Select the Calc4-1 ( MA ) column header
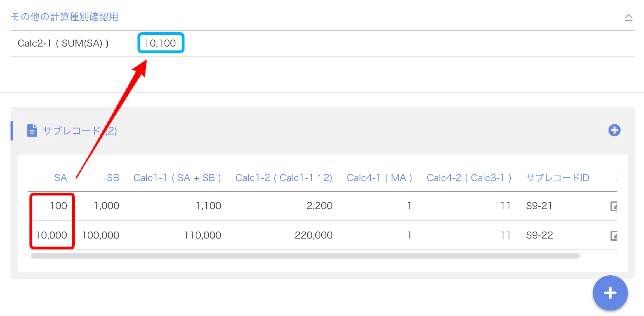The width and height of the screenshot is (644, 316). [379, 178]
